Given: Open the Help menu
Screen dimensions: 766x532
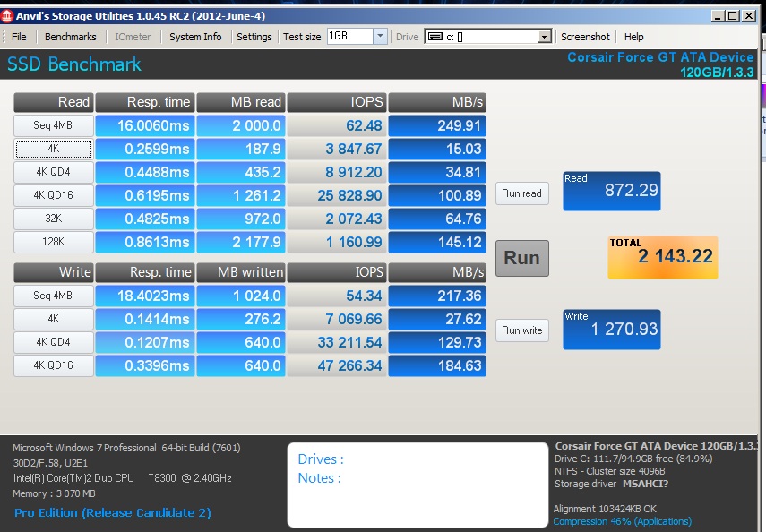Looking at the screenshot, I should (x=633, y=37).
